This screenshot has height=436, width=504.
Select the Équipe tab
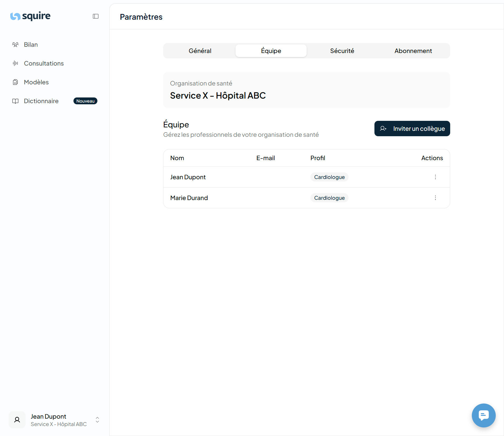(271, 51)
